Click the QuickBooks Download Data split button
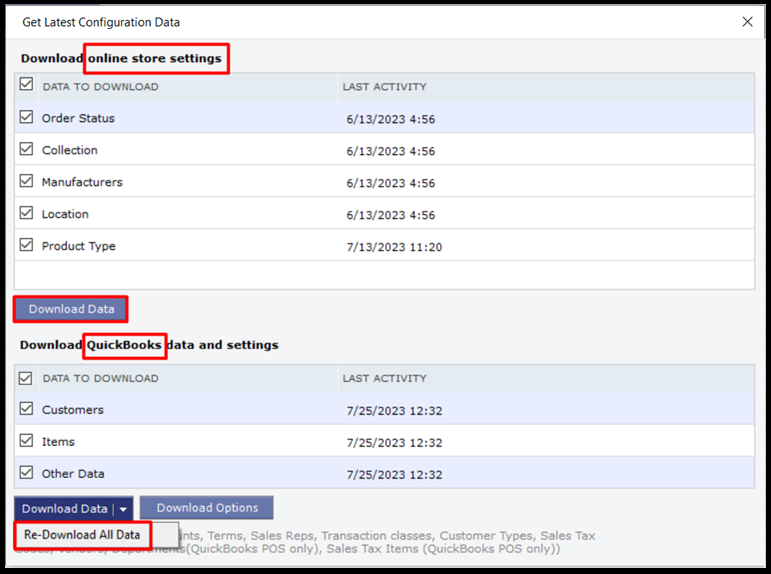This screenshot has width=771, height=574. coord(64,508)
